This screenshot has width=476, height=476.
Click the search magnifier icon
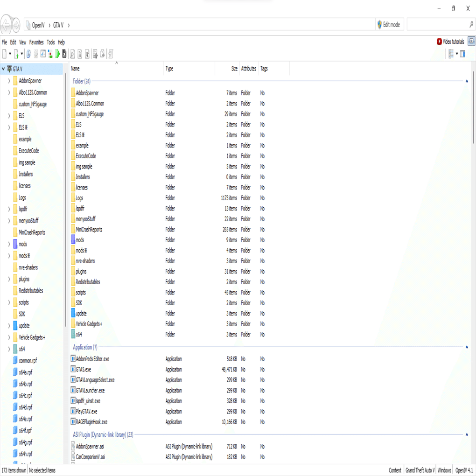pos(471,25)
